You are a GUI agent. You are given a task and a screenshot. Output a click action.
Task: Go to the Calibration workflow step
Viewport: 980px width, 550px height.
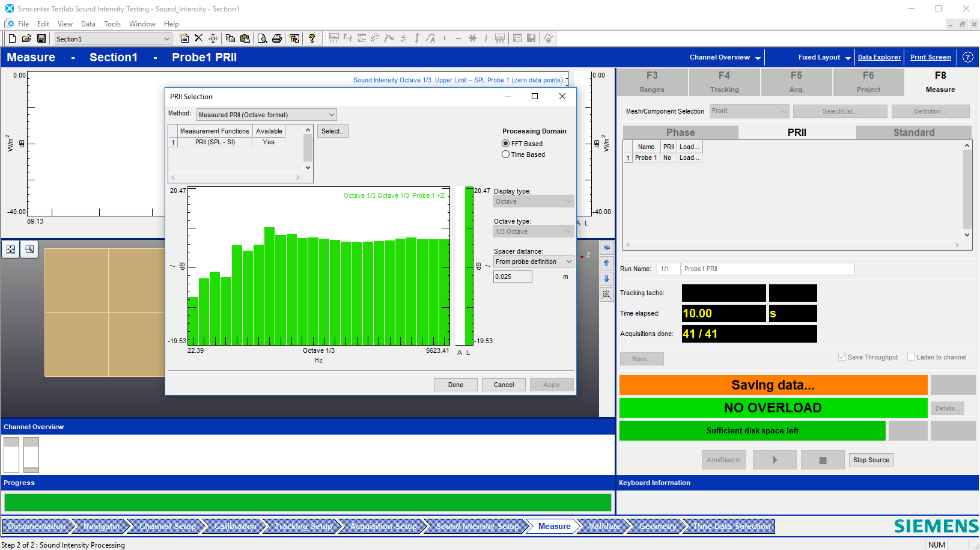coord(235,526)
